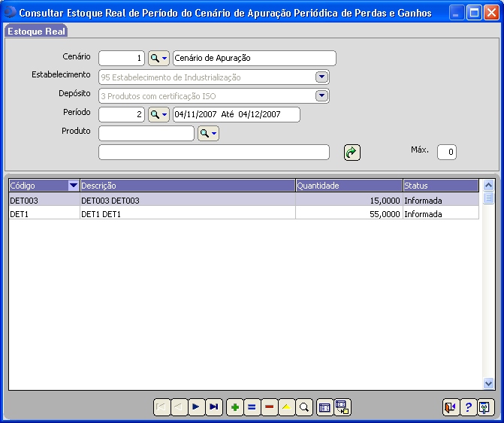Click the magnifier search icon in bottom toolbar
This screenshot has height=423, width=504.
point(304,407)
